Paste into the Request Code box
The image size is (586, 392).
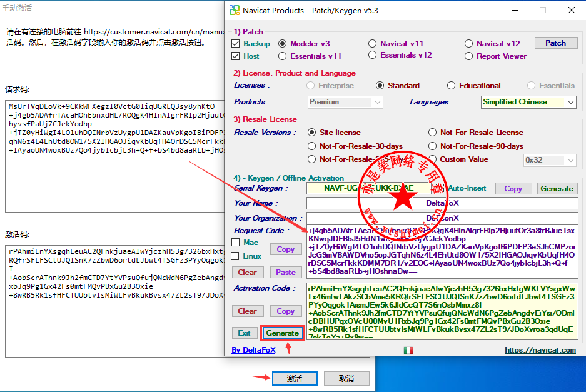(x=286, y=273)
